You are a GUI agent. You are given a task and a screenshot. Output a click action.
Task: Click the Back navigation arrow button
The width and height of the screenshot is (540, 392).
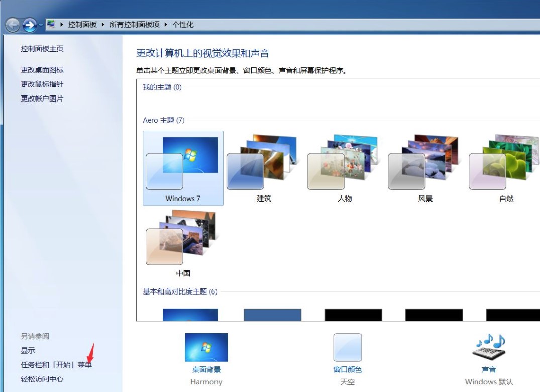click(13, 25)
